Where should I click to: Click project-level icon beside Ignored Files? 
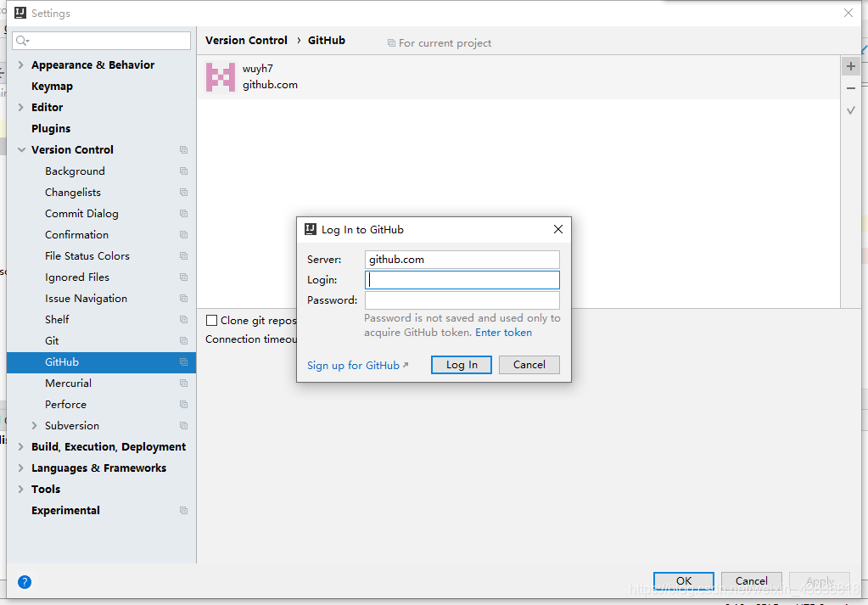click(184, 277)
